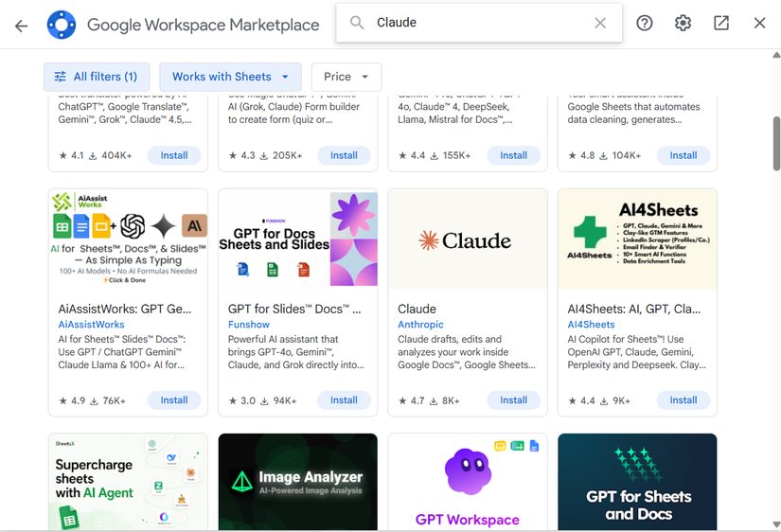Viewport: 781px width, 532px height.
Task: Open the settings gear icon
Action: point(683,23)
